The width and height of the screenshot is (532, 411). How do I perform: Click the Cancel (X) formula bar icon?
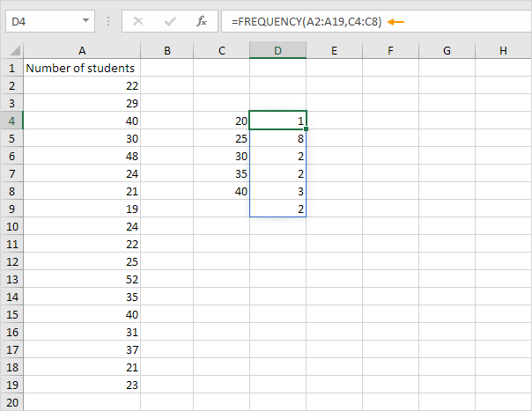click(137, 20)
